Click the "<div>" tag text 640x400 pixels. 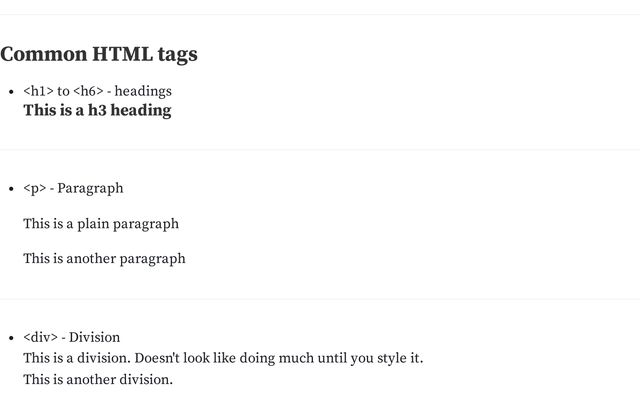(x=40, y=337)
